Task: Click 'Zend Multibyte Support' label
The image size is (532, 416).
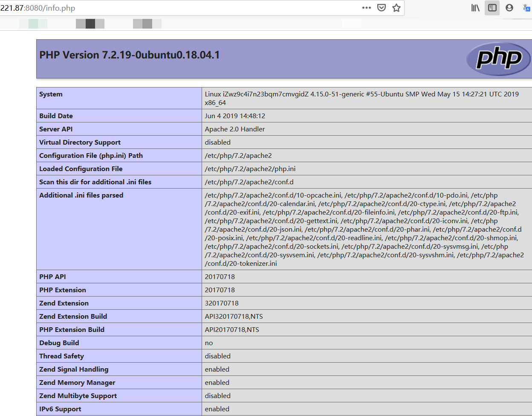Action: [x=78, y=396]
